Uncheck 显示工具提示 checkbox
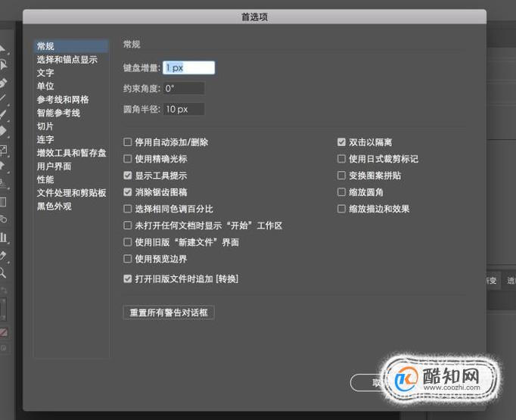 [x=127, y=176]
